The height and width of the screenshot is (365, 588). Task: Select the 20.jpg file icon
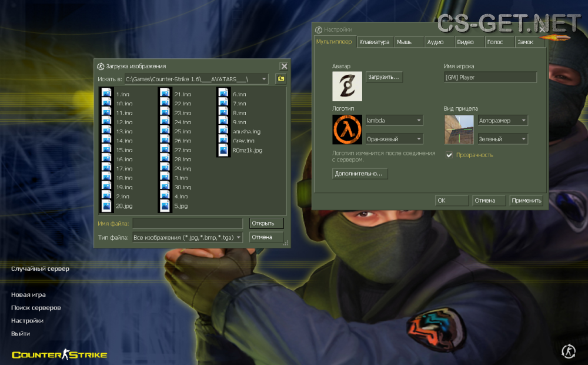coord(106,206)
